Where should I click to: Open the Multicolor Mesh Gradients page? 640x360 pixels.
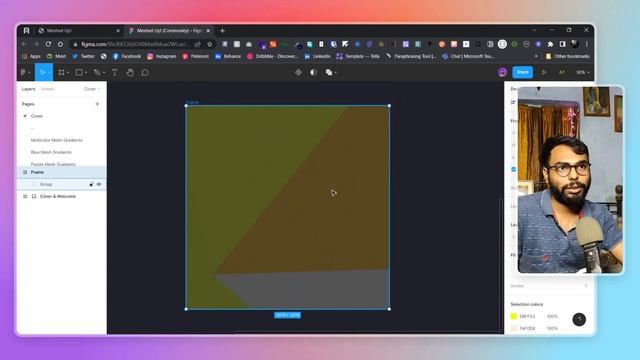56,140
